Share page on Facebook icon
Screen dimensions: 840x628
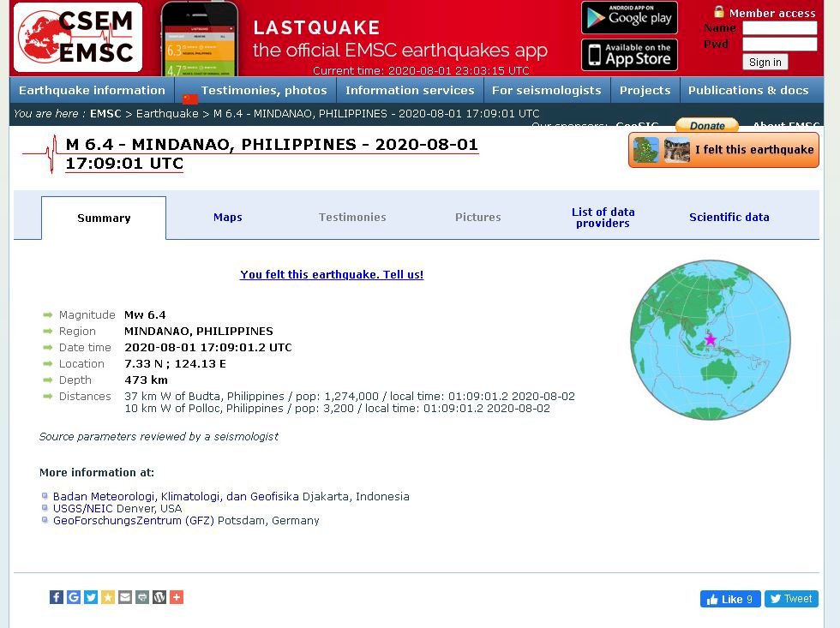click(x=57, y=597)
